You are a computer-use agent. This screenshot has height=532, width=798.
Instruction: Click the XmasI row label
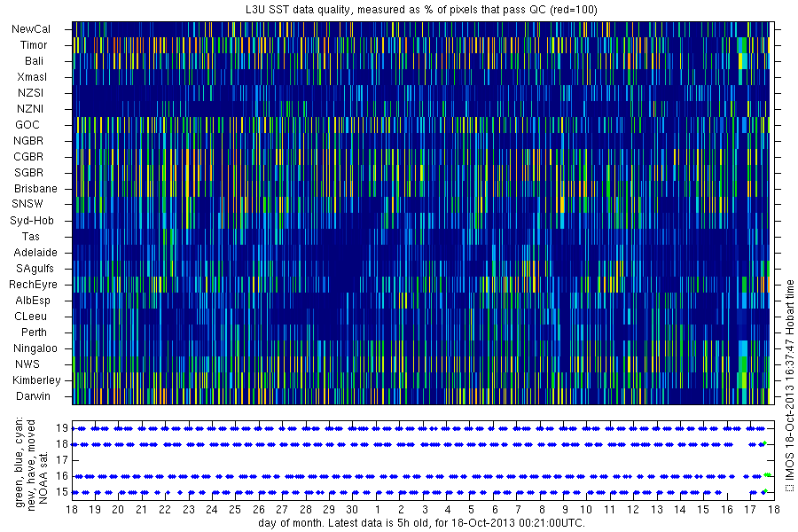pyautogui.click(x=32, y=77)
